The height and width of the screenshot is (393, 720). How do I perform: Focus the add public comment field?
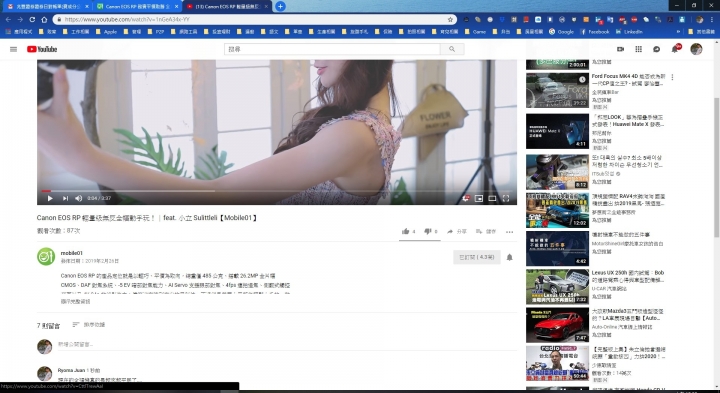[287, 344]
